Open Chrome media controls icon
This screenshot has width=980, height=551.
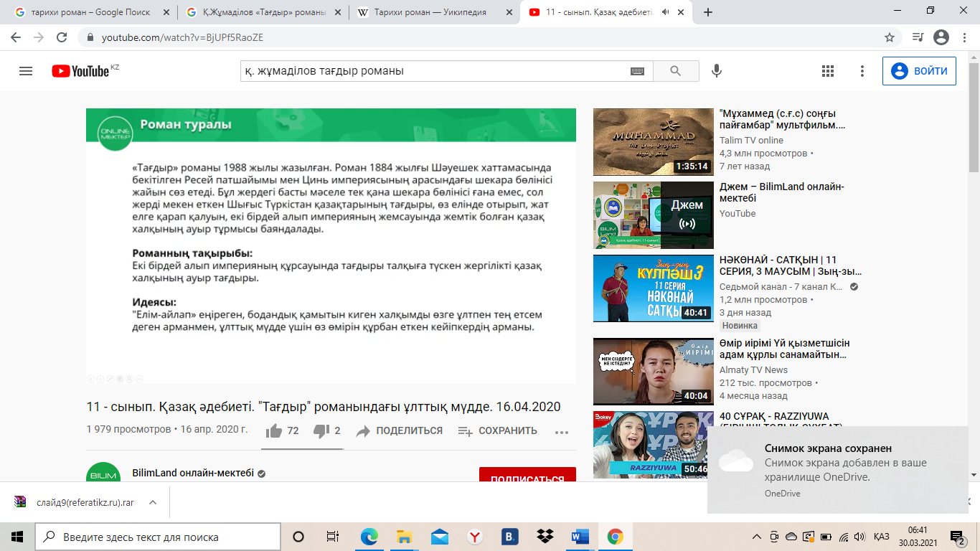(917, 37)
